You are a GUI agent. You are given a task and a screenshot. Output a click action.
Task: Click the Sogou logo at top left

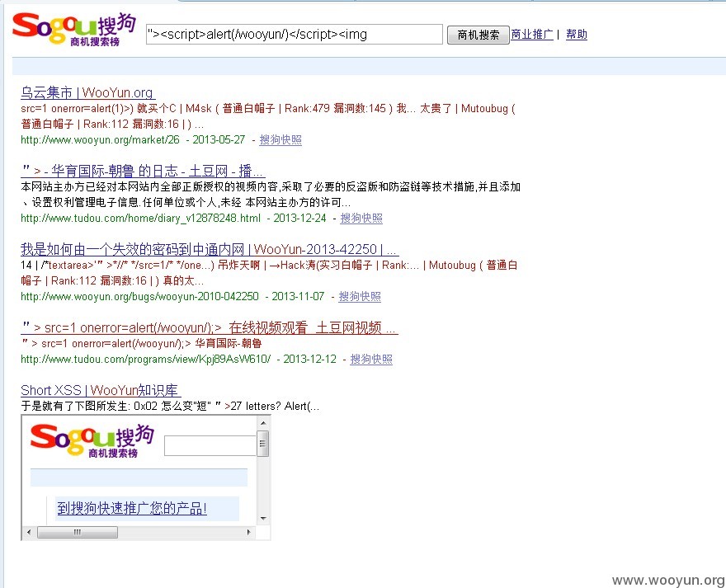(74, 29)
